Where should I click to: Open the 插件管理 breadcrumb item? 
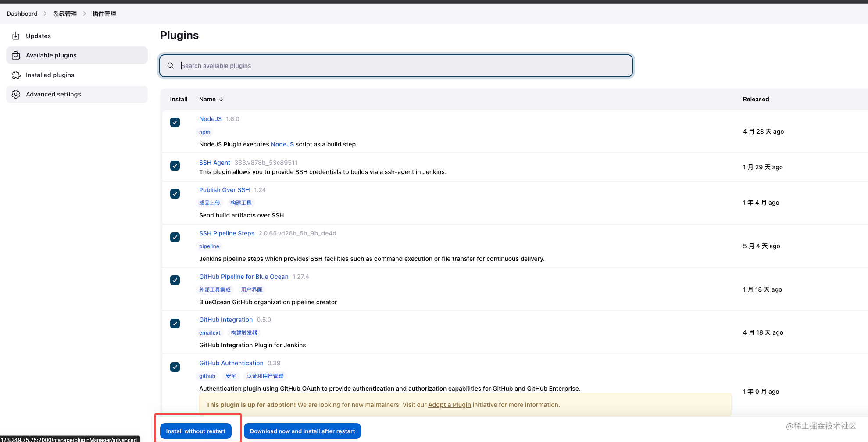[104, 14]
